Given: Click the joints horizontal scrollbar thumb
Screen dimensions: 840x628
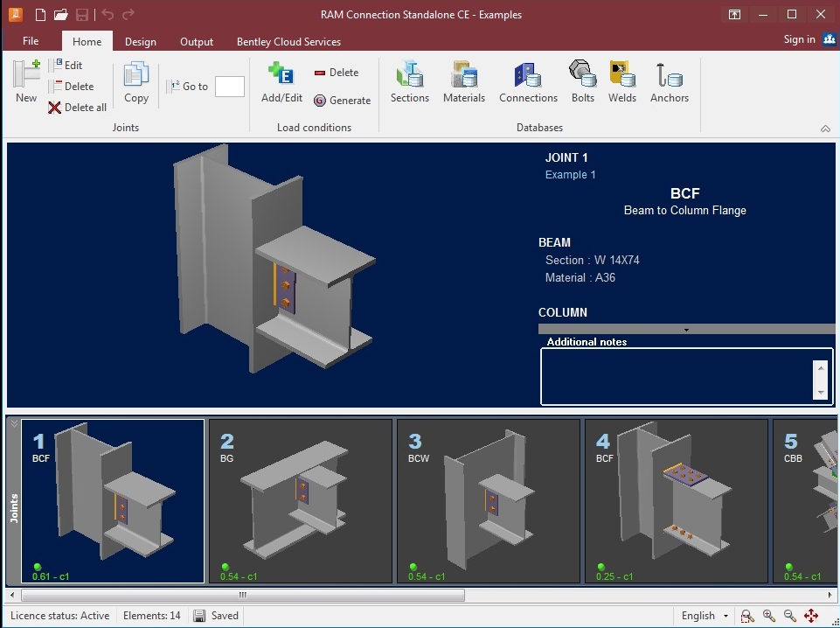Looking at the screenshot, I should (243, 595).
